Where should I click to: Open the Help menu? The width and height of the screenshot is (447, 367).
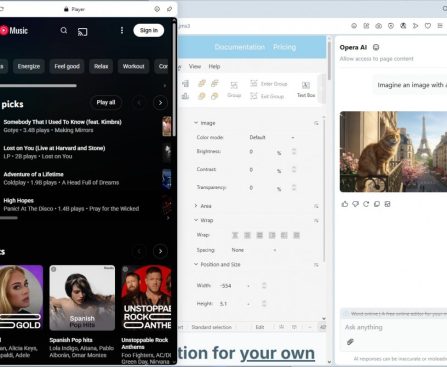click(x=214, y=66)
